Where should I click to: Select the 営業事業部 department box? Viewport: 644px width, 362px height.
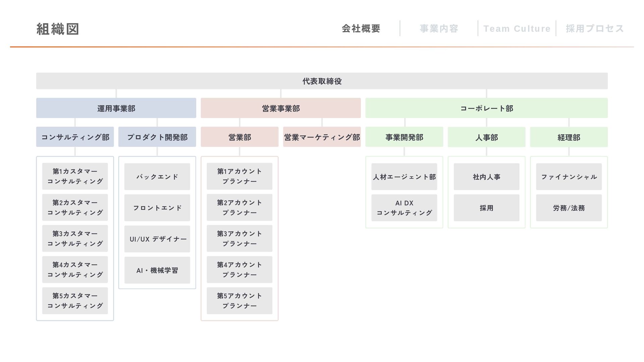tap(281, 108)
